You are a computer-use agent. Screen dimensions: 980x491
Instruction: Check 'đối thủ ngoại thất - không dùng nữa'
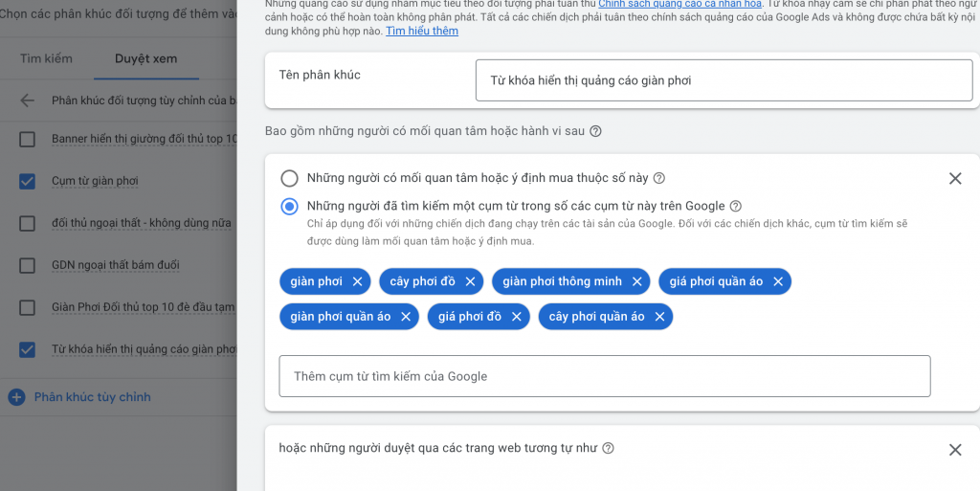coord(27,224)
